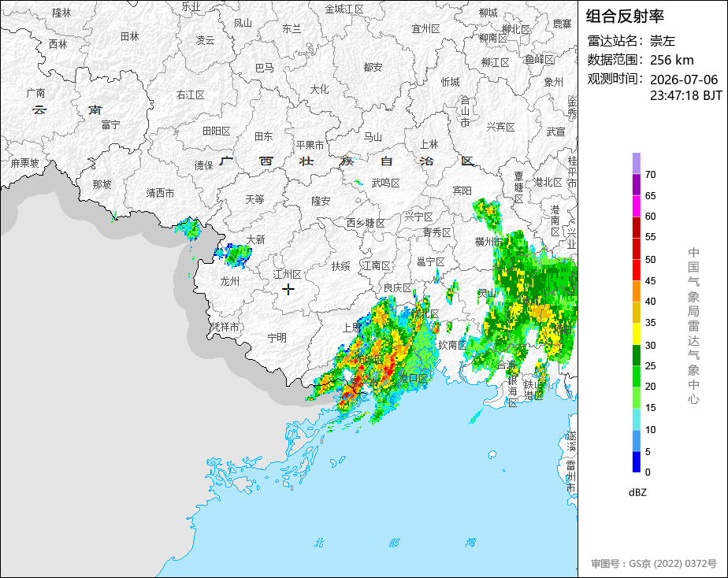
Task: Click the magenta 60 dBZ legend color
Action: click(x=636, y=206)
